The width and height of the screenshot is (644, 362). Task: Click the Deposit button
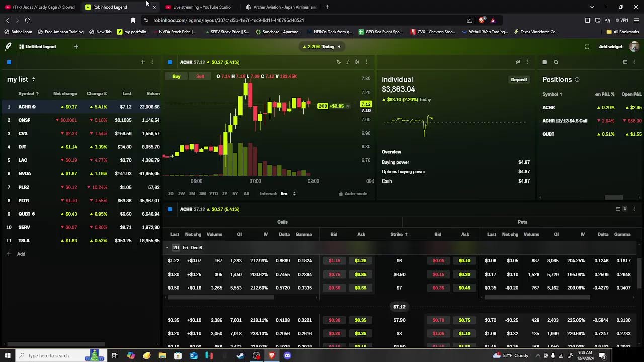pos(519,80)
